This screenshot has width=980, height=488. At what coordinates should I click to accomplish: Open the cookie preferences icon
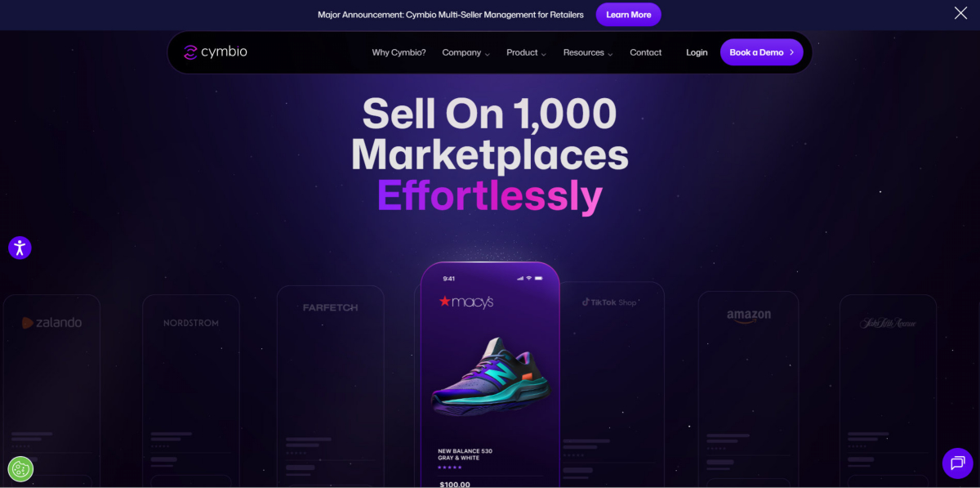pyautogui.click(x=20, y=469)
